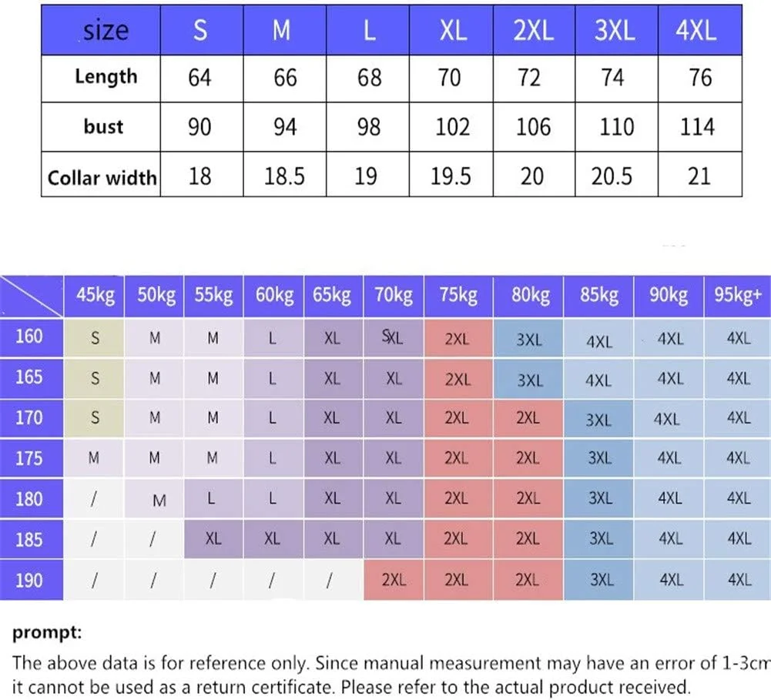Screen dimensions: 771x700
Task: Select the length value 76
Action: pyautogui.click(x=699, y=78)
